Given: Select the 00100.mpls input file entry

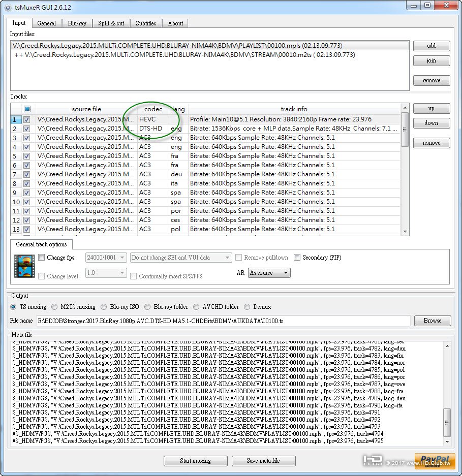Looking at the screenshot, I should click(x=209, y=46).
